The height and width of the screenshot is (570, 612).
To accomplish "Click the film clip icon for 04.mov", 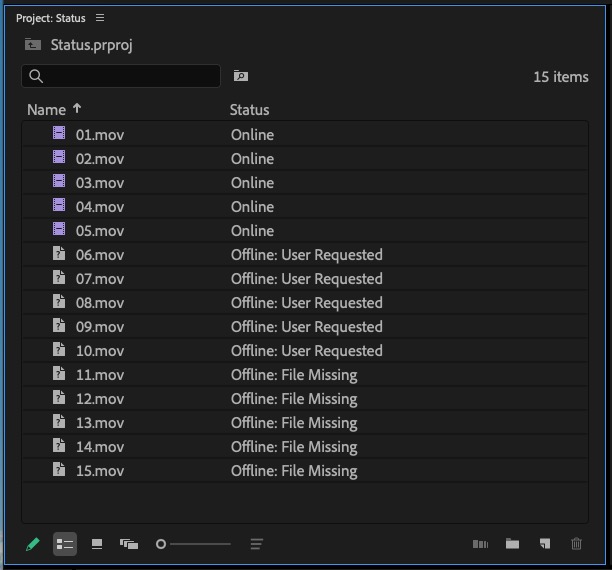I will 59,205.
